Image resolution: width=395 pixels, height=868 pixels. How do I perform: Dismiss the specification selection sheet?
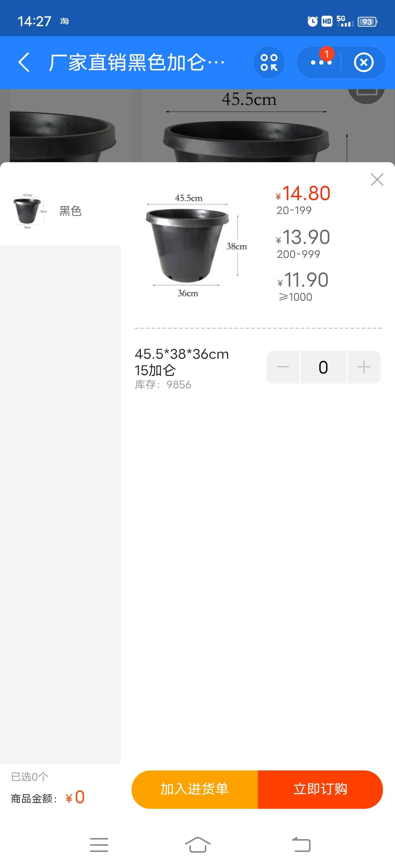coord(377,180)
